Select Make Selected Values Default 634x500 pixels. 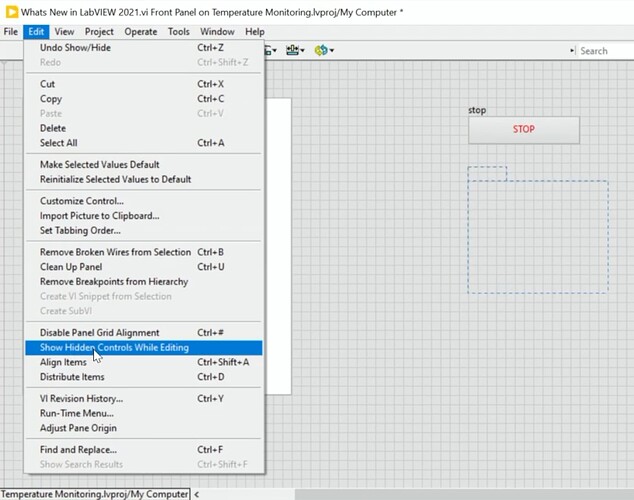pyautogui.click(x=144, y=165)
